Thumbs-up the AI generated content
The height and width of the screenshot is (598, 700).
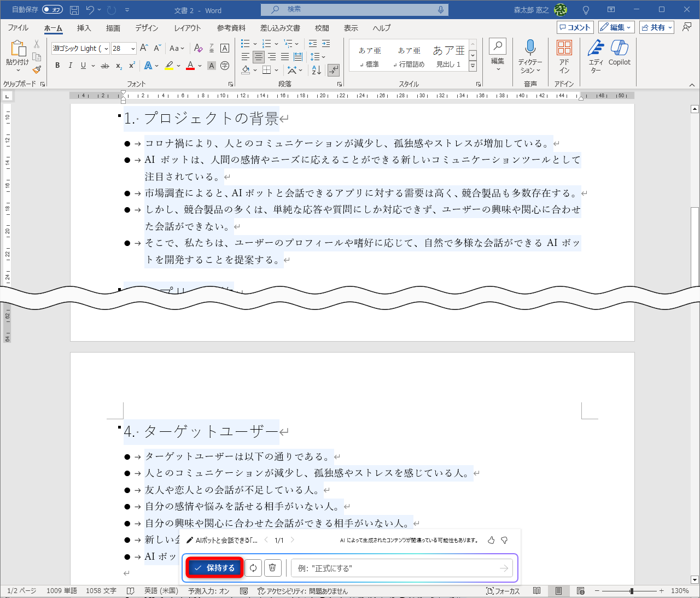(x=491, y=540)
